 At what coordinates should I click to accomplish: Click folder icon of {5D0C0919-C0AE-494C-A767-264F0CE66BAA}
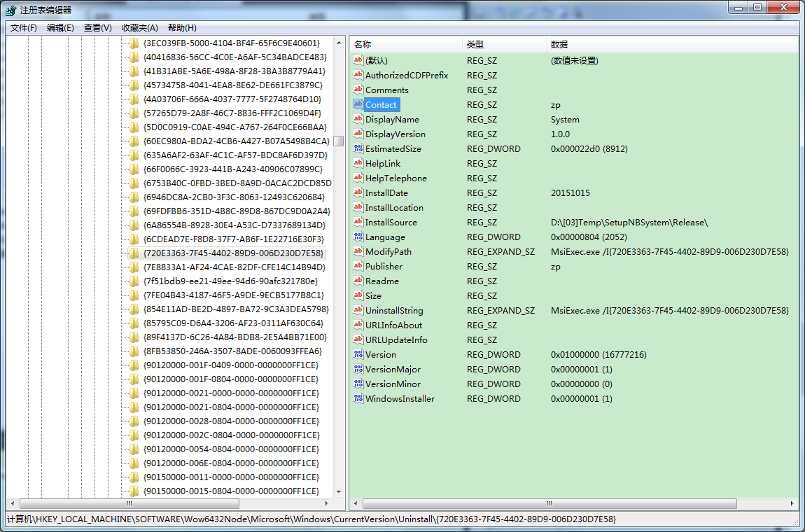[134, 127]
